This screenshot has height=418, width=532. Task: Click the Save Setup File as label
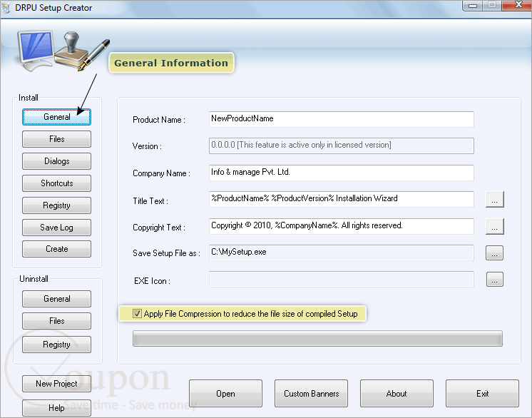click(x=166, y=253)
